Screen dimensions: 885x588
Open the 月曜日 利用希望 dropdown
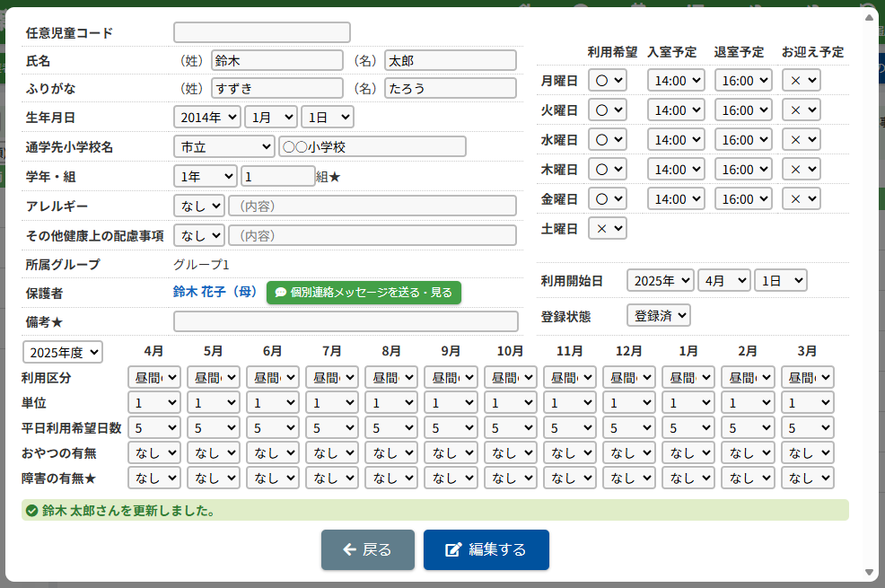(608, 80)
